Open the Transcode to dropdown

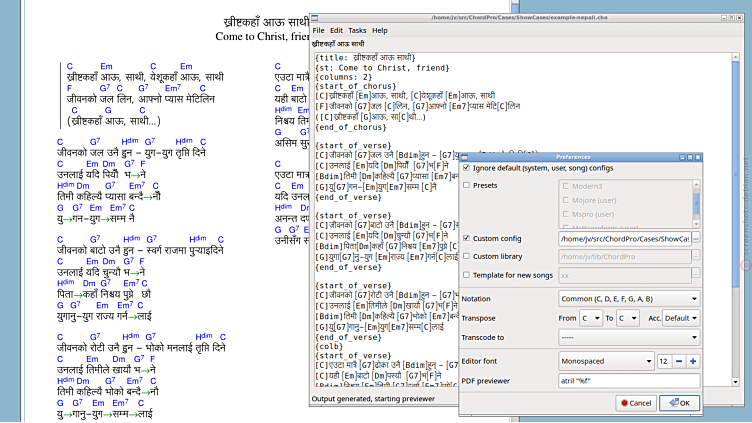629,338
